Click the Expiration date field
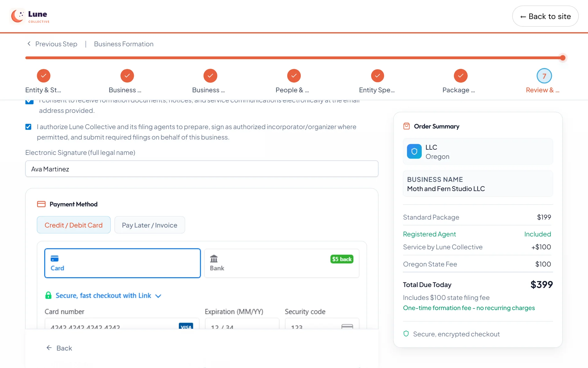The width and height of the screenshot is (588, 368). point(242,324)
